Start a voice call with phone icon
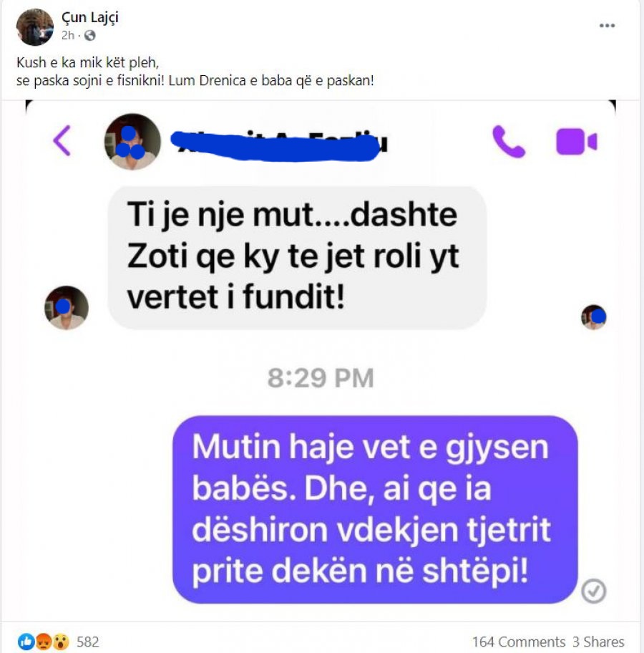This screenshot has width=644, height=653. coord(508,142)
